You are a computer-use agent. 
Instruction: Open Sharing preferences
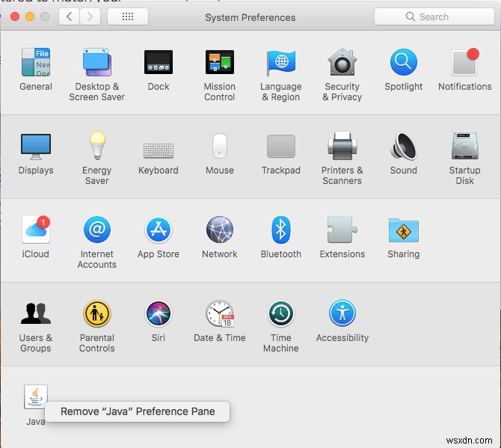404,230
